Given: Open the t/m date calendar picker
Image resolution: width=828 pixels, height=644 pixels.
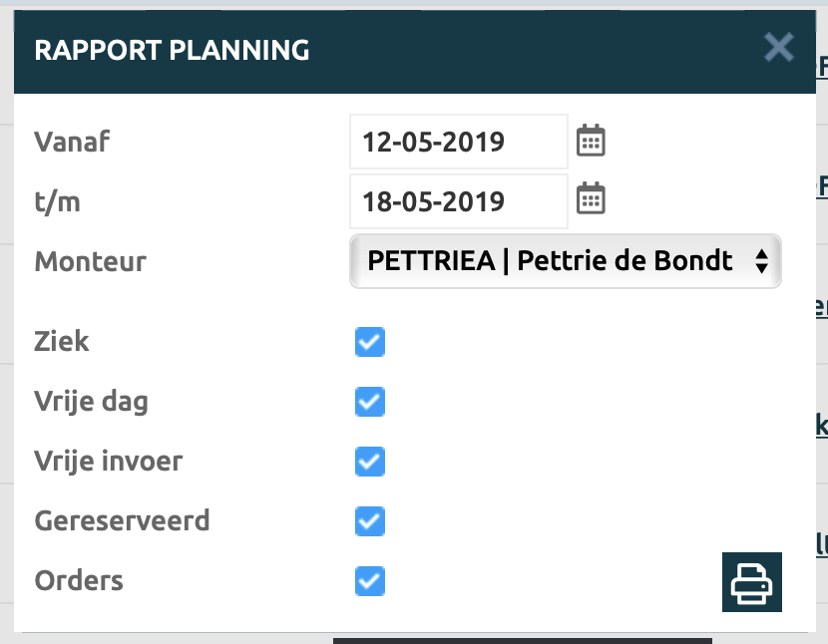Looking at the screenshot, I should pos(592,199).
